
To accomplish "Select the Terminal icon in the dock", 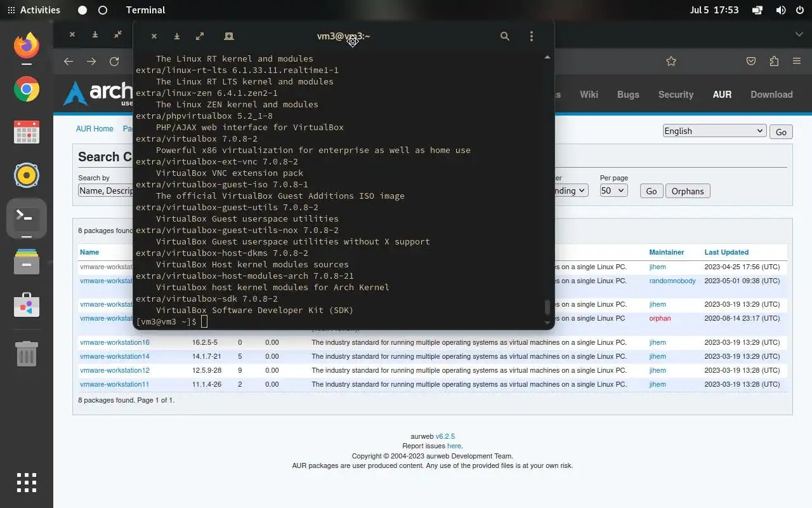I will [27, 218].
